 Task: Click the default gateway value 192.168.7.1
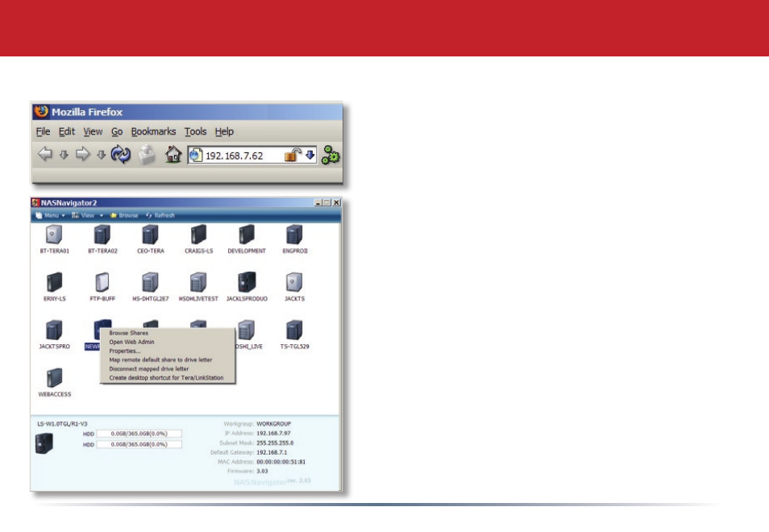click(272, 452)
